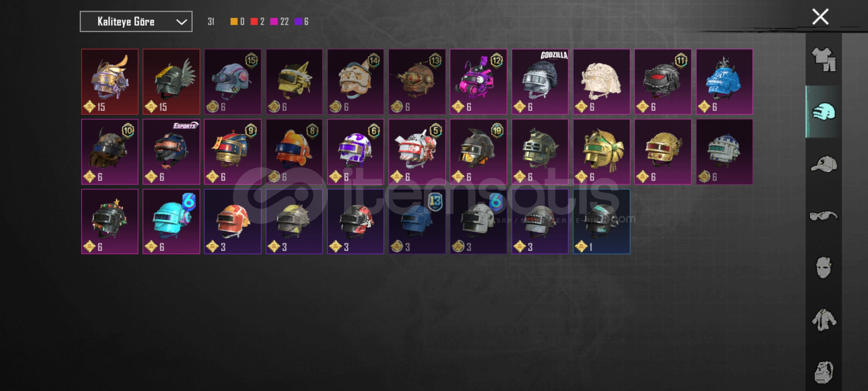The image size is (868, 391).
Task: Expand sorting options via chevron arrow
Action: [x=182, y=22]
